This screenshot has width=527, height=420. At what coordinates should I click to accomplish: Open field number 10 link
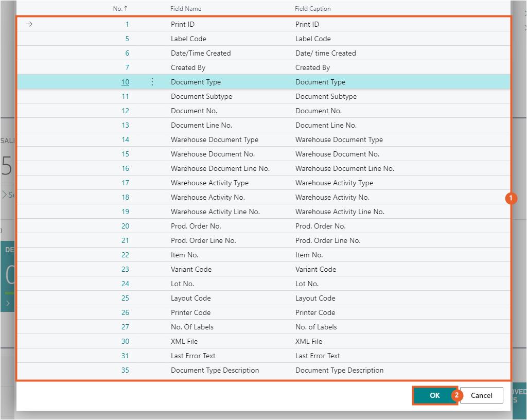125,82
